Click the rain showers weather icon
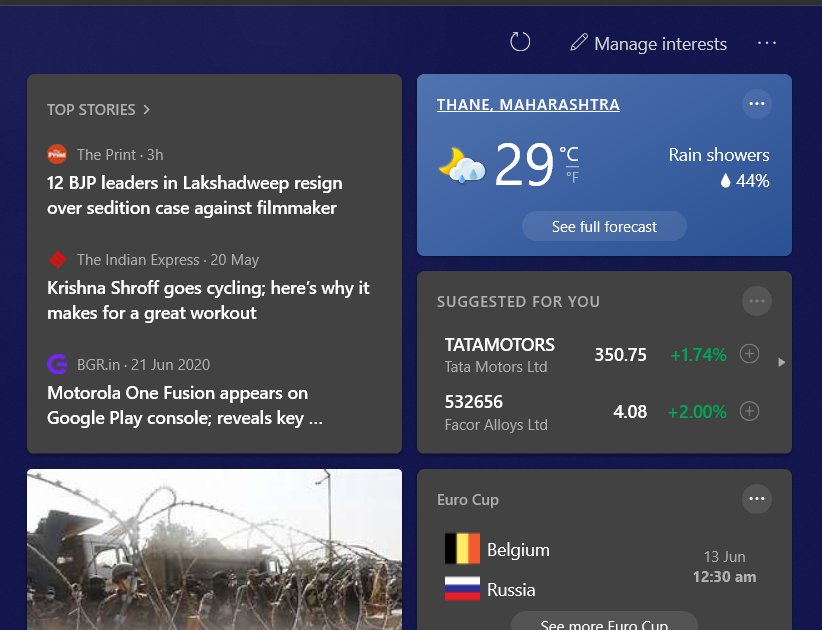This screenshot has width=822, height=630. coord(462,165)
